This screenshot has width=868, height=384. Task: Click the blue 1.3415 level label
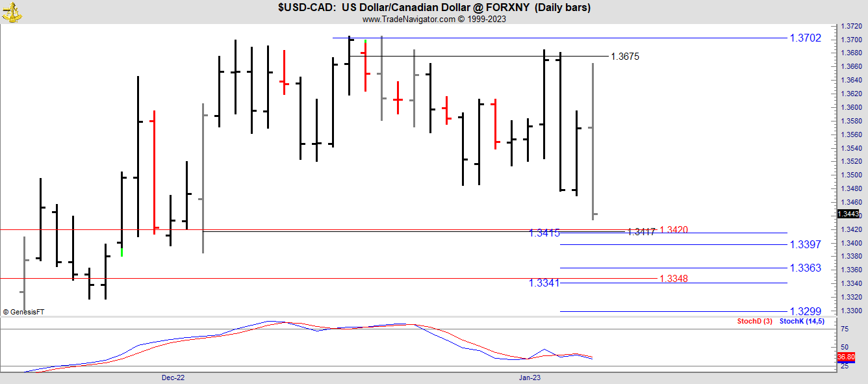[x=544, y=233]
